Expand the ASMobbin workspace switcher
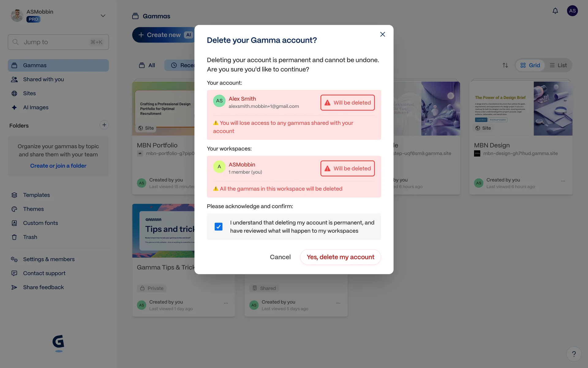 (x=103, y=16)
